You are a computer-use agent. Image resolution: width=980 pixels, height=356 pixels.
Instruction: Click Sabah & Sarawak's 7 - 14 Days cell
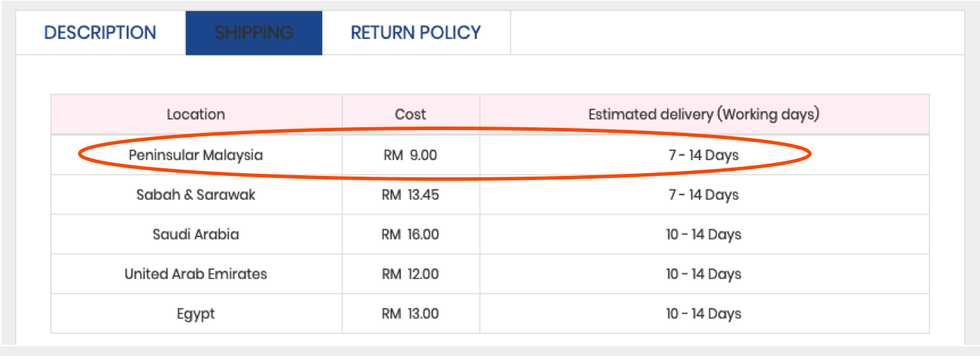[704, 195]
